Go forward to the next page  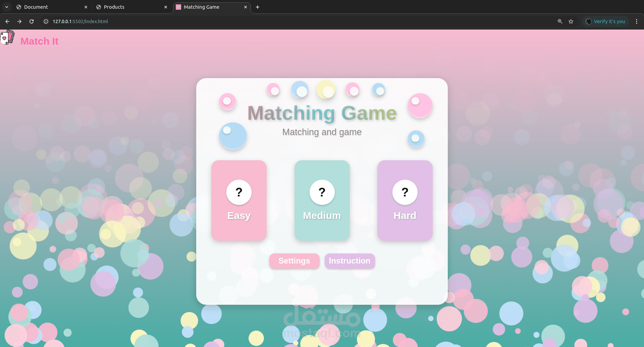tap(19, 21)
